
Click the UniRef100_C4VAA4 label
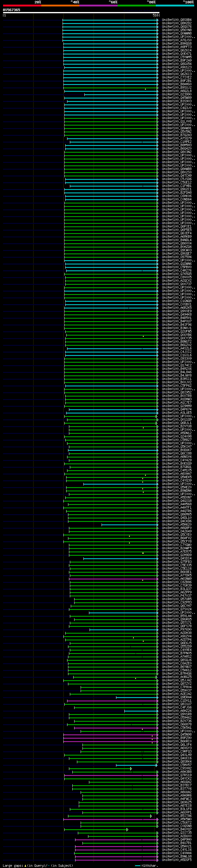[177, 853]
